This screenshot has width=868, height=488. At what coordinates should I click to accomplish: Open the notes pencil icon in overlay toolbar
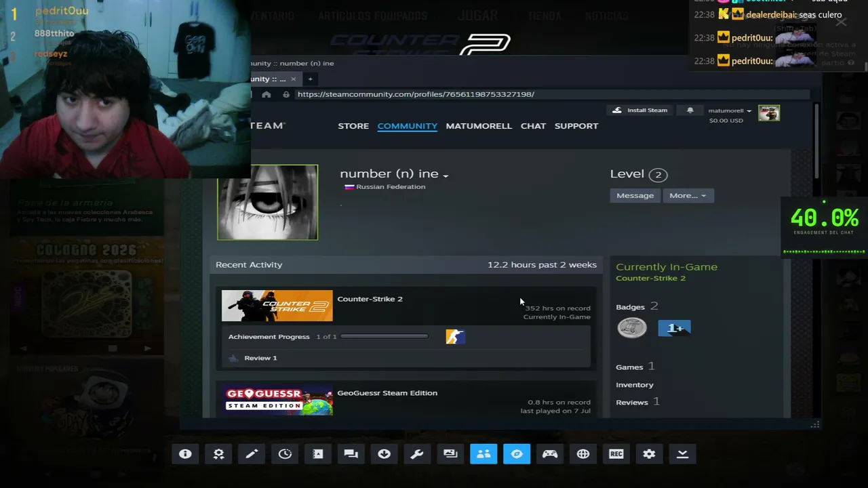point(252,454)
